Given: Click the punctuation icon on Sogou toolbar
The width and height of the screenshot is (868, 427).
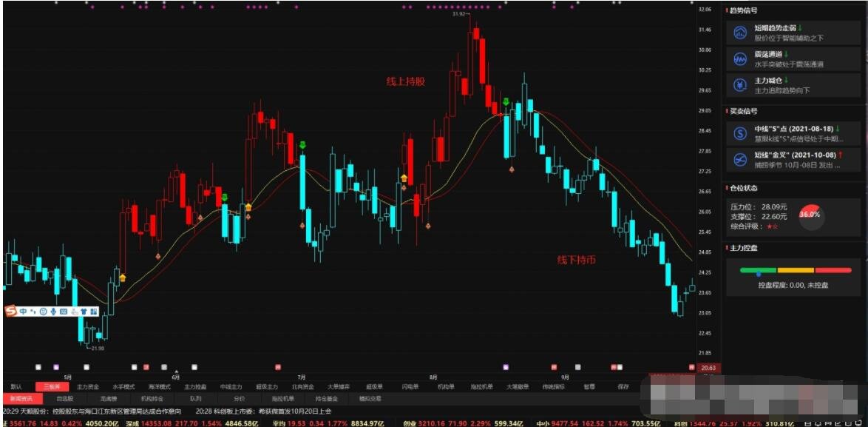Looking at the screenshot, I should (x=33, y=312).
